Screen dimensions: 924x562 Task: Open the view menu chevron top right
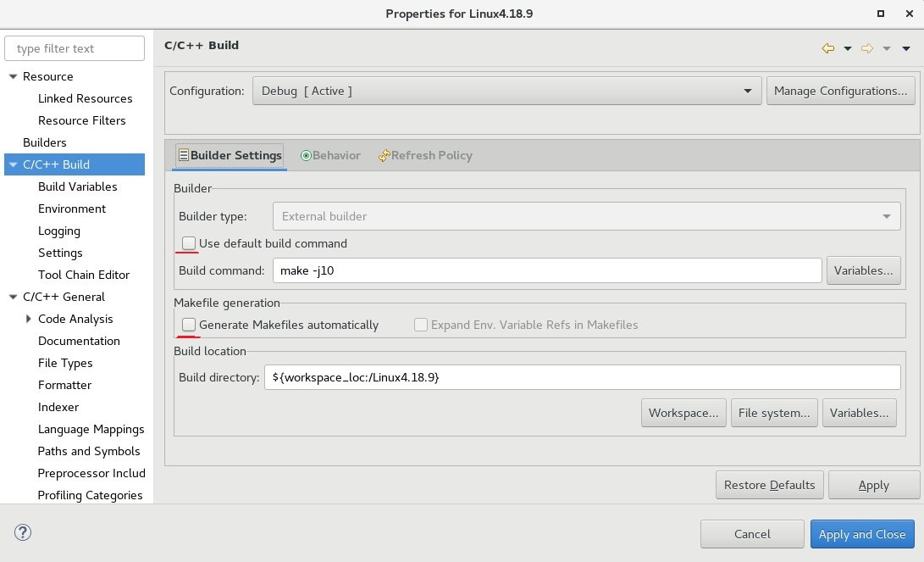tap(905, 48)
